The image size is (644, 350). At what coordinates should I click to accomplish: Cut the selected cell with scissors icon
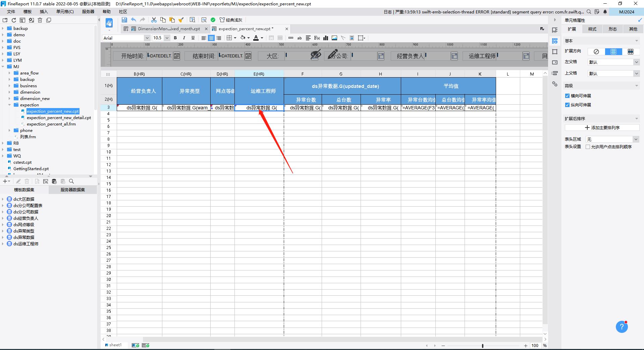(154, 20)
